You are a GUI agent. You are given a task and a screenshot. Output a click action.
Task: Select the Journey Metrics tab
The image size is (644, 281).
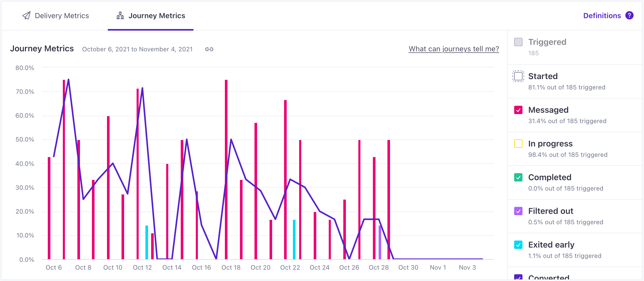click(151, 16)
